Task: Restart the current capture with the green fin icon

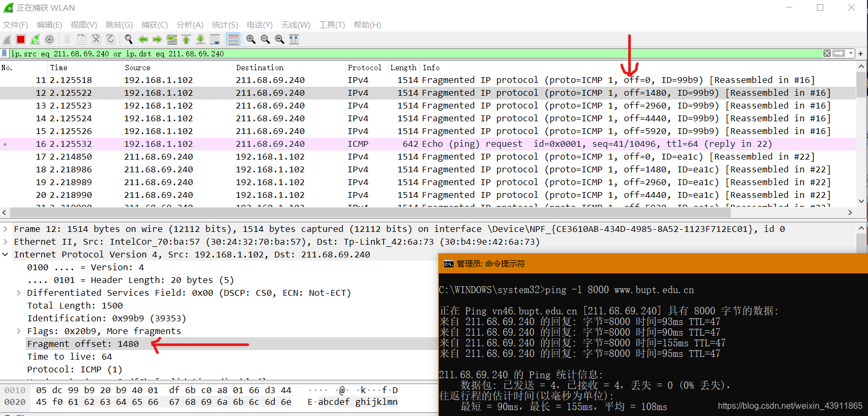Action: [x=35, y=39]
